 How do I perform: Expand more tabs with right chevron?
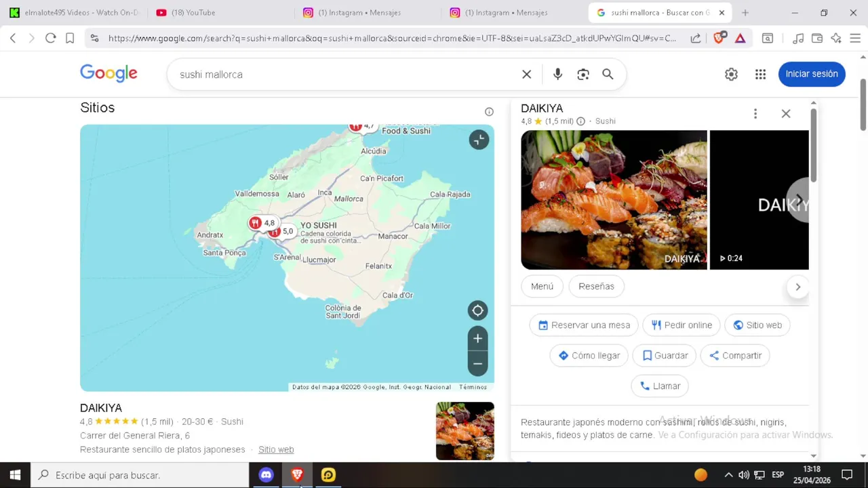coord(797,287)
